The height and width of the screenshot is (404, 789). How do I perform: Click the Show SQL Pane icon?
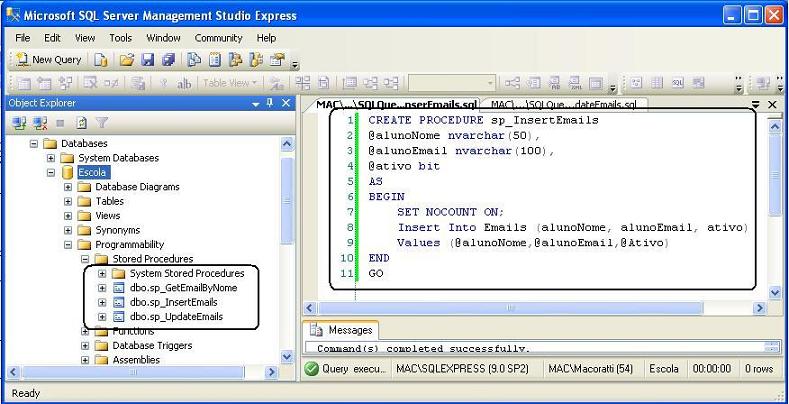678,83
